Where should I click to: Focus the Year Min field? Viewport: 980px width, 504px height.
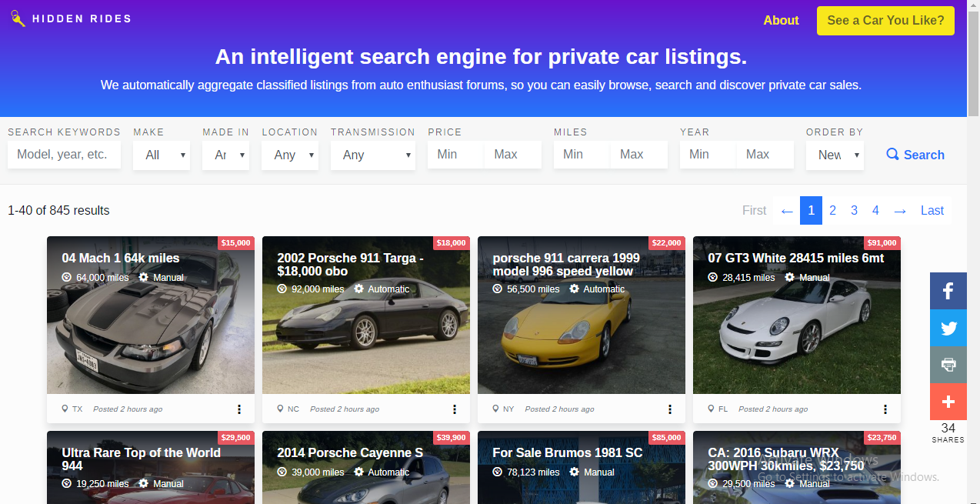(708, 155)
